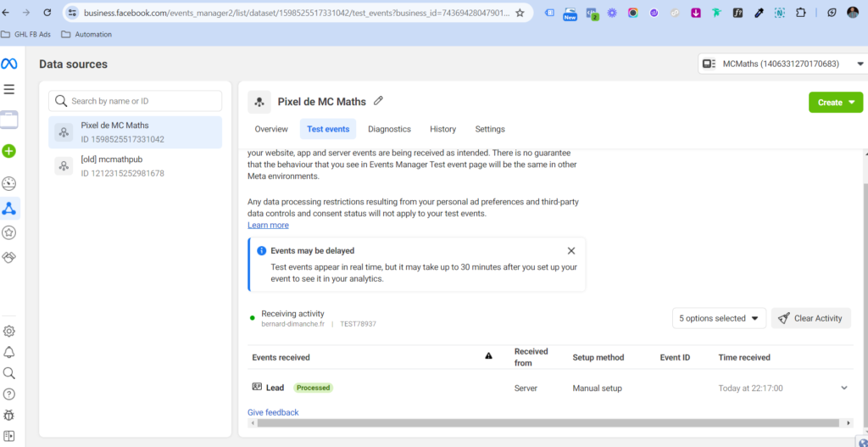Click the Event ID column header
The image size is (868, 447).
tap(675, 357)
